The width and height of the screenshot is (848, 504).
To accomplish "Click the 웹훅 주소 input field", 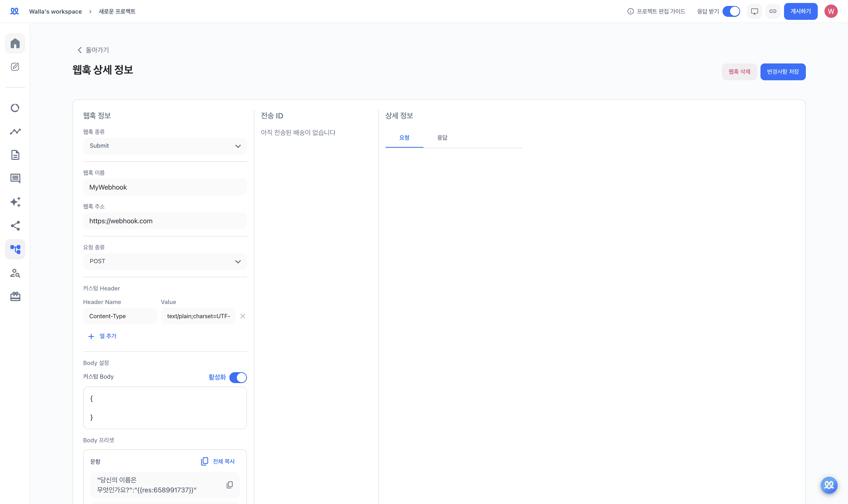I will coord(165,221).
